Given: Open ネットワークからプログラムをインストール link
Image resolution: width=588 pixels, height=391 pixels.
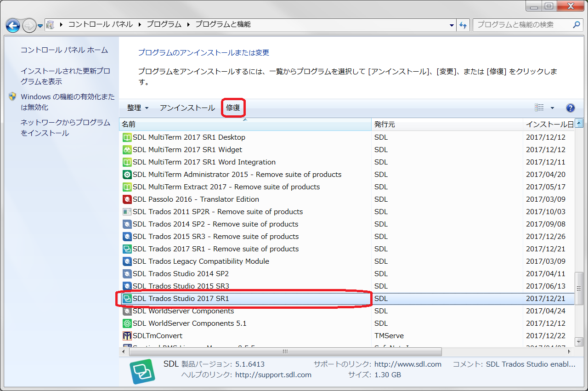Looking at the screenshot, I should (x=65, y=128).
